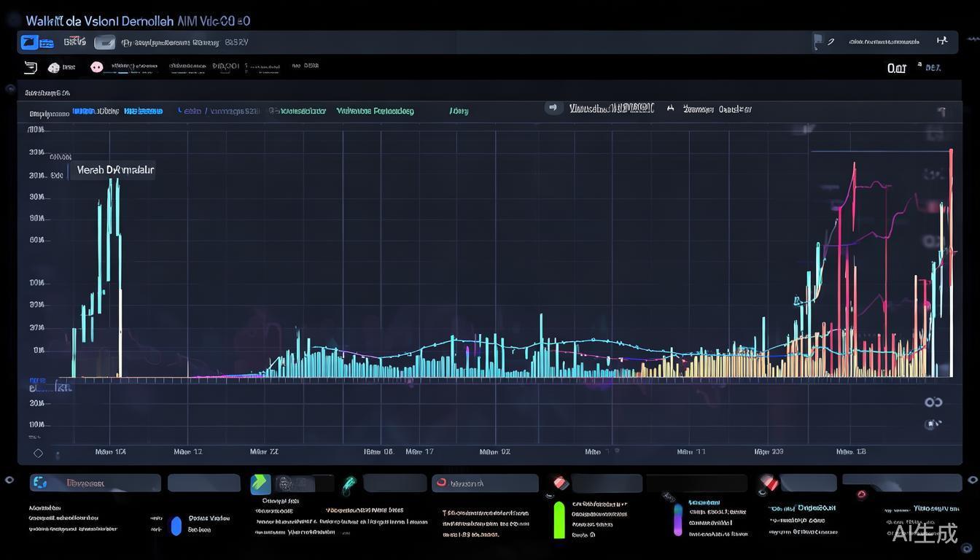Image resolution: width=980 pixels, height=560 pixels.
Task: Click the bright green vertical bar indicator
Action: click(x=559, y=519)
